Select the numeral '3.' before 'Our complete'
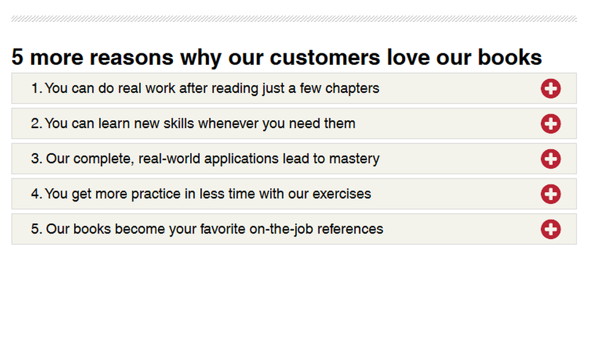This screenshot has width=589, height=364. pos(36,159)
